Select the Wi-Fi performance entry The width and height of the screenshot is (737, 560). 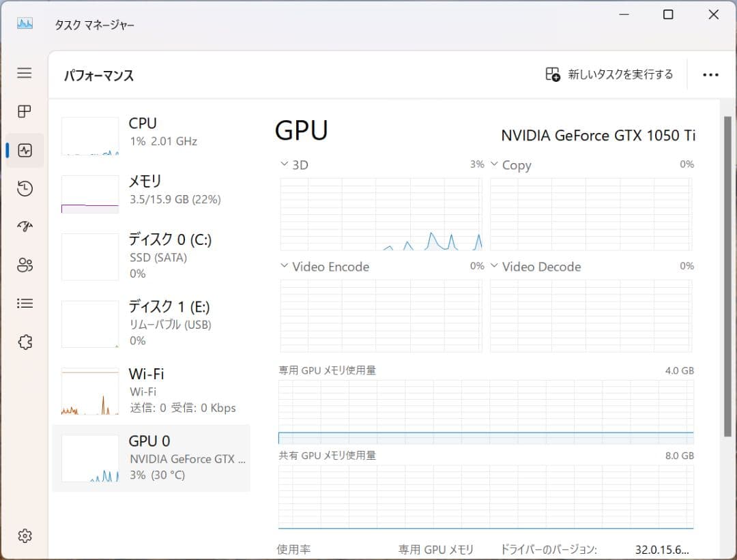pos(150,389)
